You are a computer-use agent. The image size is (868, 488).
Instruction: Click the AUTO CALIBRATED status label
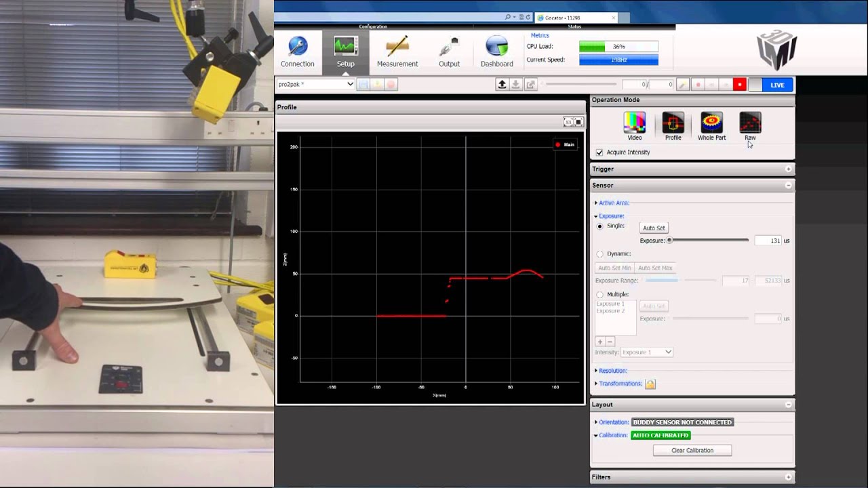(x=660, y=435)
